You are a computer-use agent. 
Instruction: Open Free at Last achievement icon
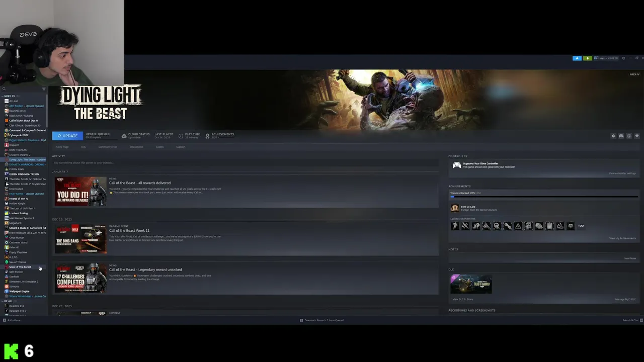pos(455,208)
